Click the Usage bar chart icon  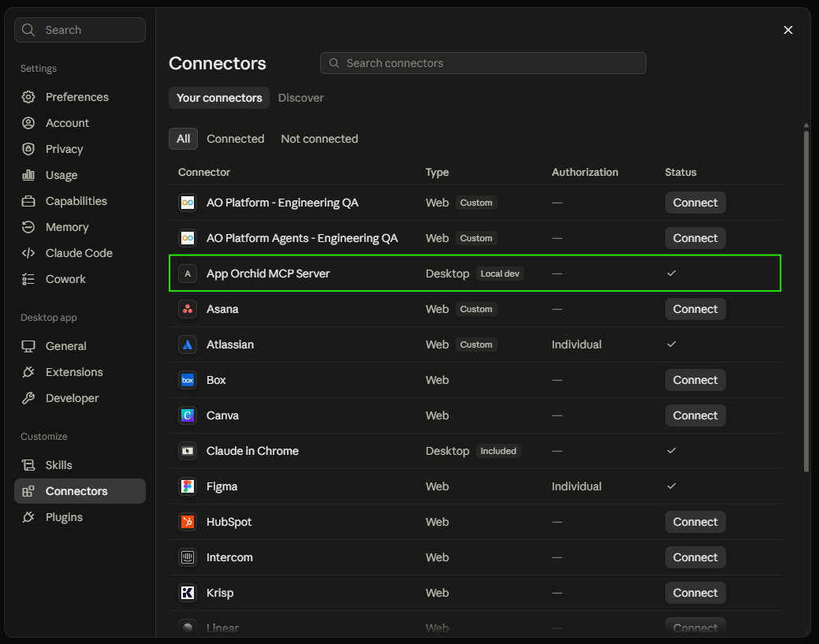tap(28, 175)
